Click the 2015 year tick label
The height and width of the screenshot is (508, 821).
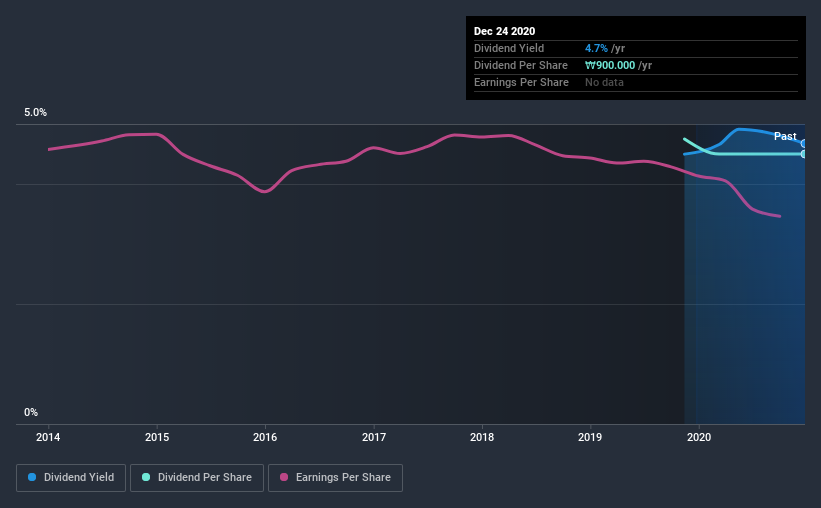157,437
